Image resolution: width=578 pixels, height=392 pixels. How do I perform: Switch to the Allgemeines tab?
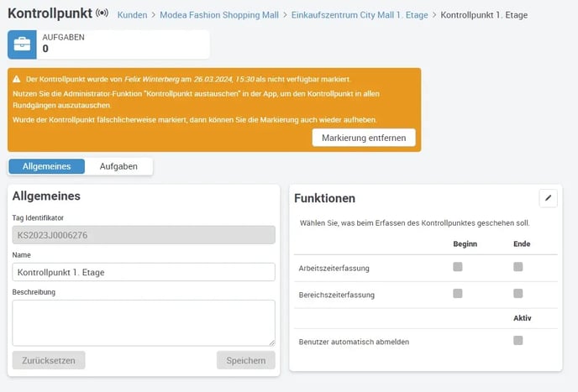[46, 166]
